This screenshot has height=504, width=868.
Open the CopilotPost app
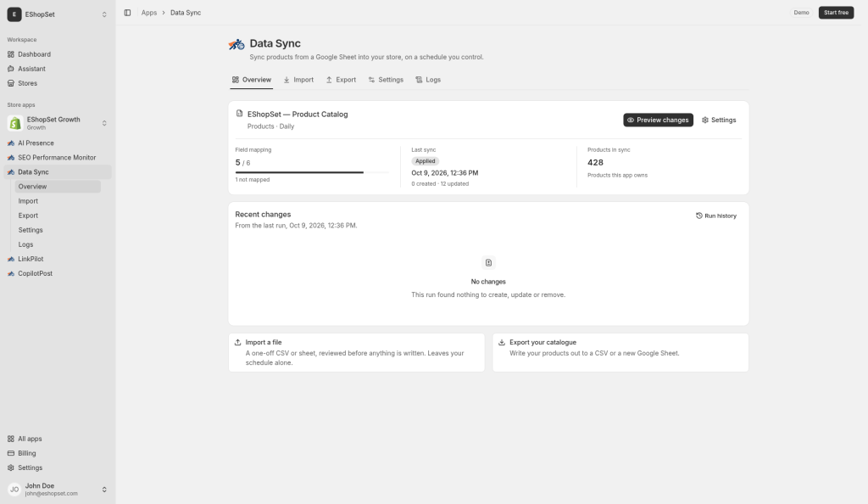click(x=58, y=273)
